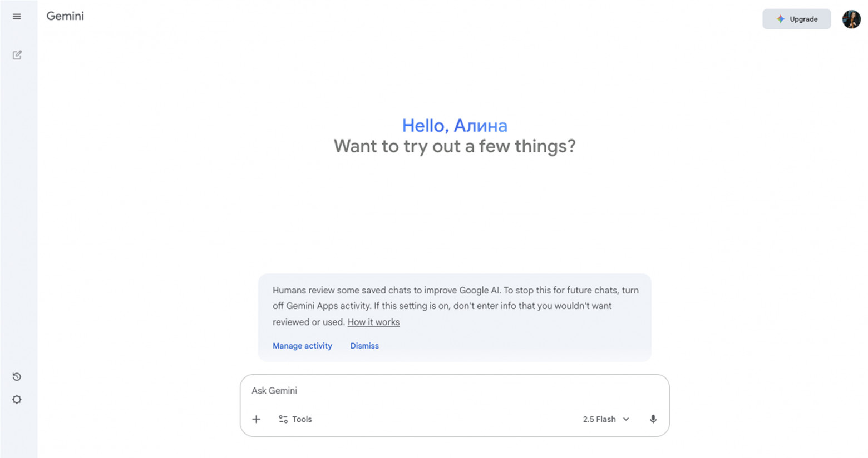The image size is (868, 458).
Task: Open Gemini settings with the gear icon
Action: coord(17,399)
